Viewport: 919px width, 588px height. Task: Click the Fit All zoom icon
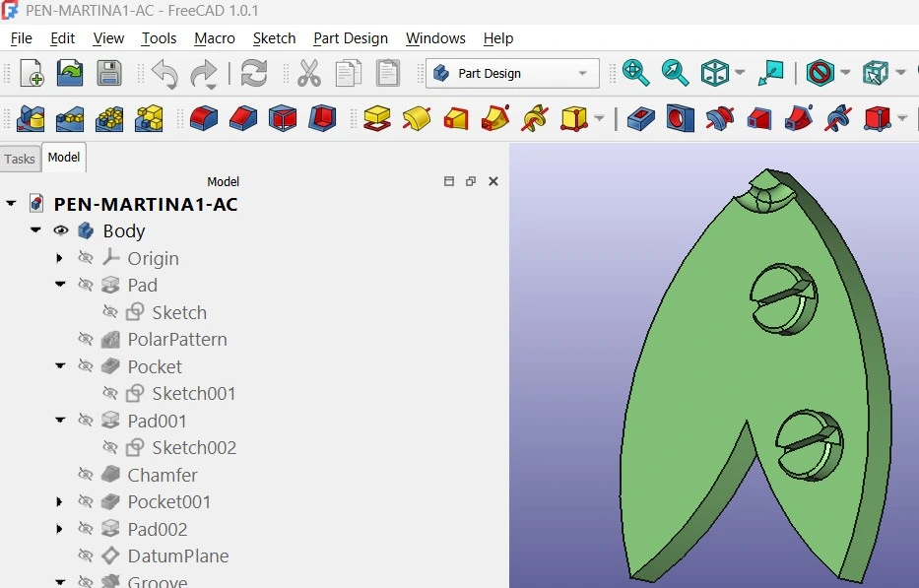click(x=635, y=74)
